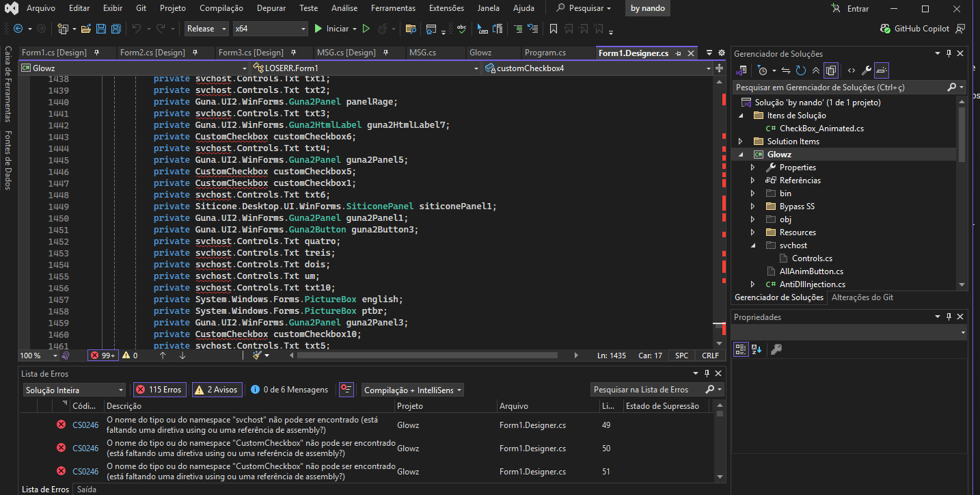Toggle the preview selected items button
Image resolution: width=980 pixels, height=495 pixels.
point(882,70)
